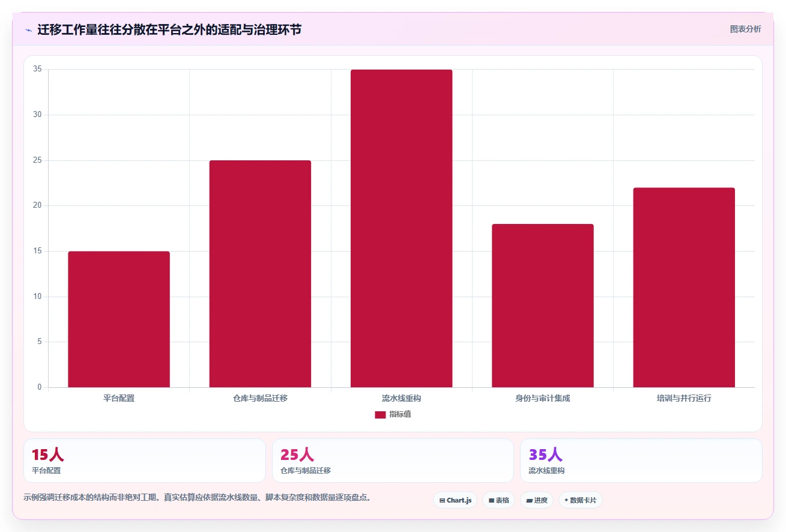The height and width of the screenshot is (532, 786).
Task: Click the Chart.js chip icon
Action: (x=442, y=500)
